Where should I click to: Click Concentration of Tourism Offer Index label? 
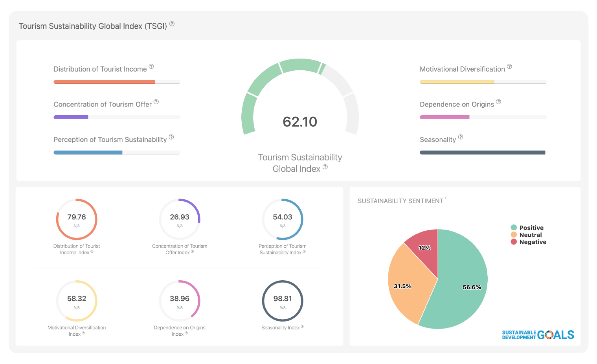(180, 249)
